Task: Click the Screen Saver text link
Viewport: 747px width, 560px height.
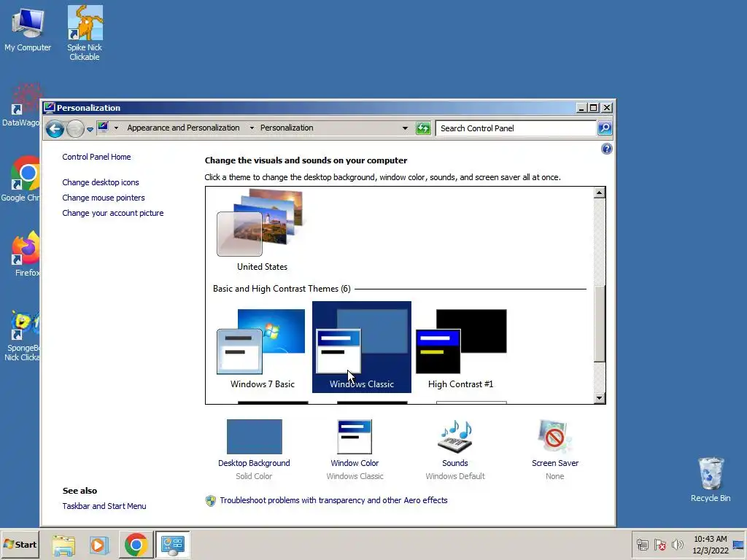Action: coord(555,463)
